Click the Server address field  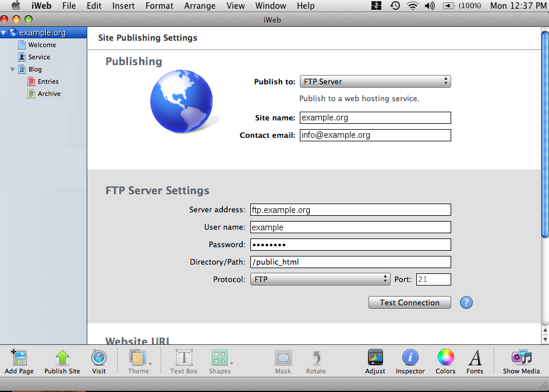point(350,210)
